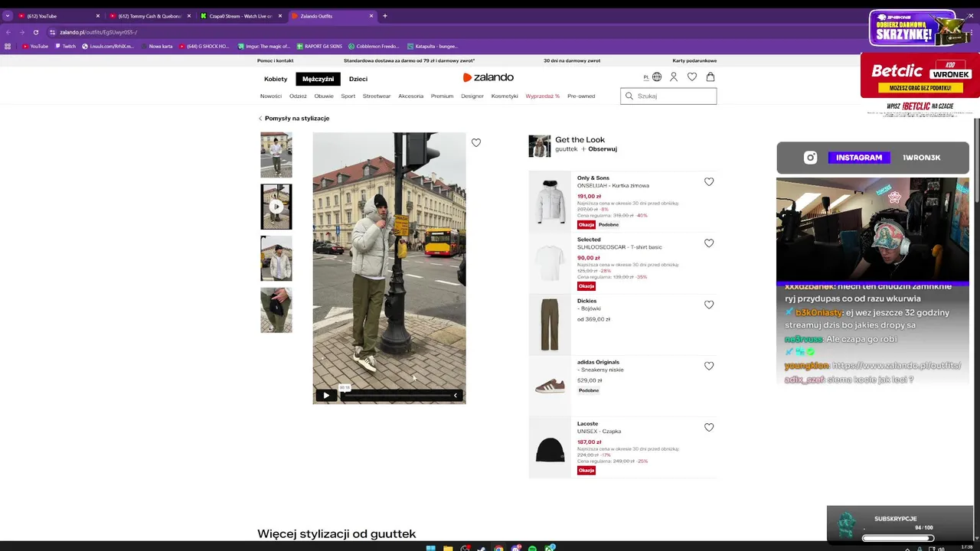
Task: Favorite the Lacoste UNISEX Czapka
Action: coord(709,427)
